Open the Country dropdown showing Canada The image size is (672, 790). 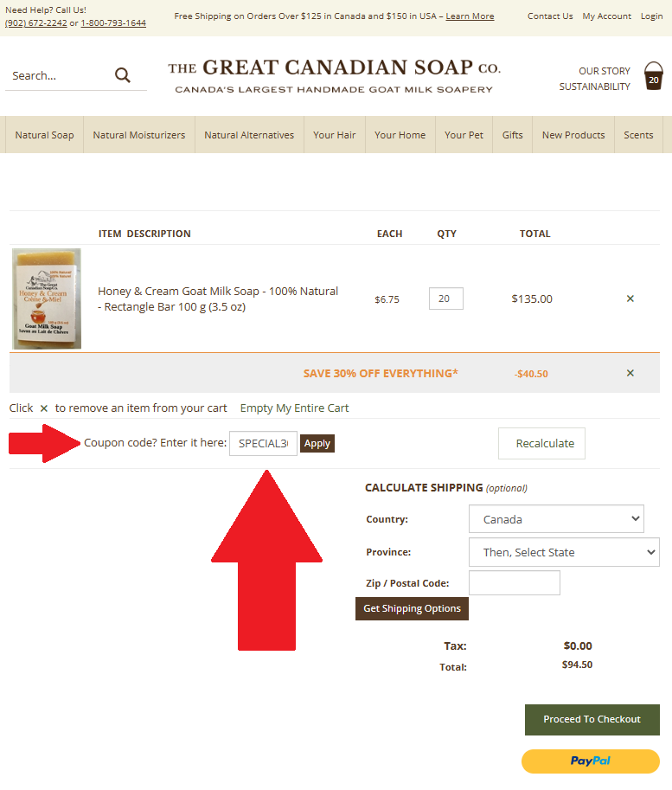click(x=556, y=519)
